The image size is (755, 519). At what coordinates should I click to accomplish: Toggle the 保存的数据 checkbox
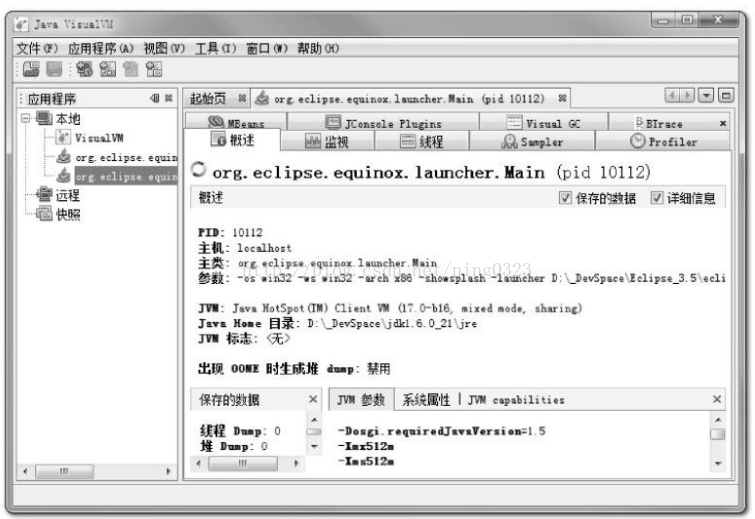(x=565, y=198)
